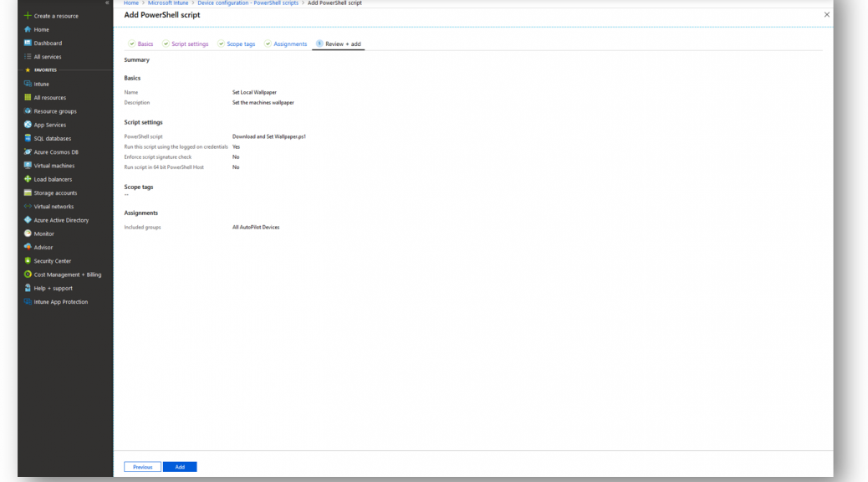Click the Included groups label
The image size is (868, 482).
click(142, 227)
